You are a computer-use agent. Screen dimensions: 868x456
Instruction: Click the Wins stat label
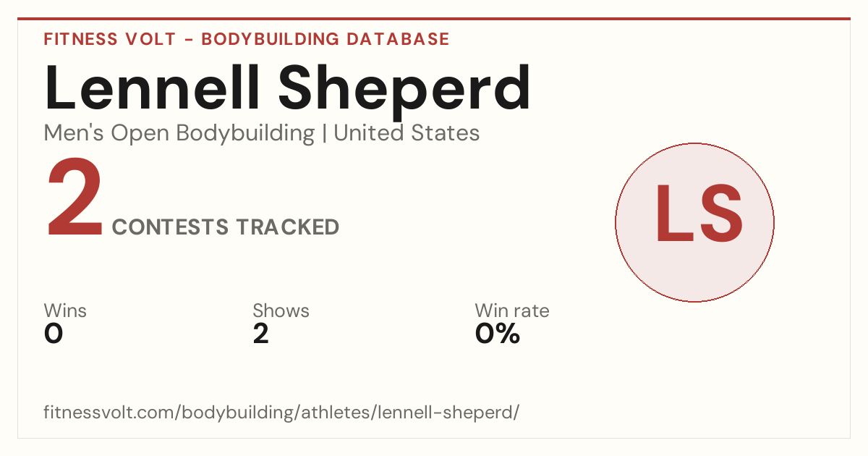pos(65,311)
